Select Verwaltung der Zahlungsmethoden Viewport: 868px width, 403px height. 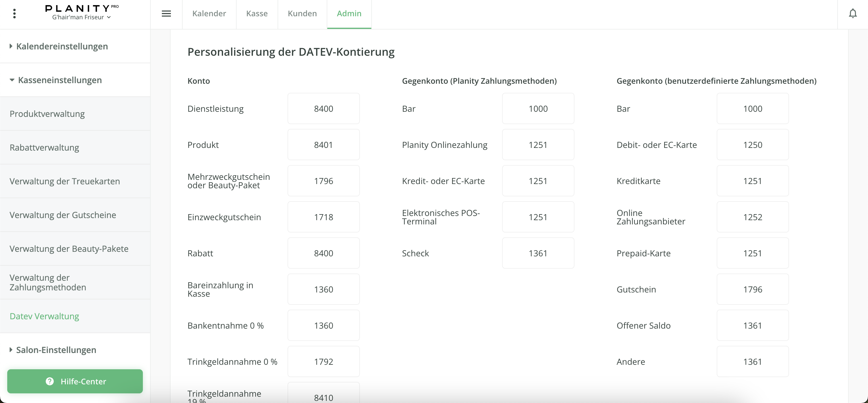coord(48,282)
